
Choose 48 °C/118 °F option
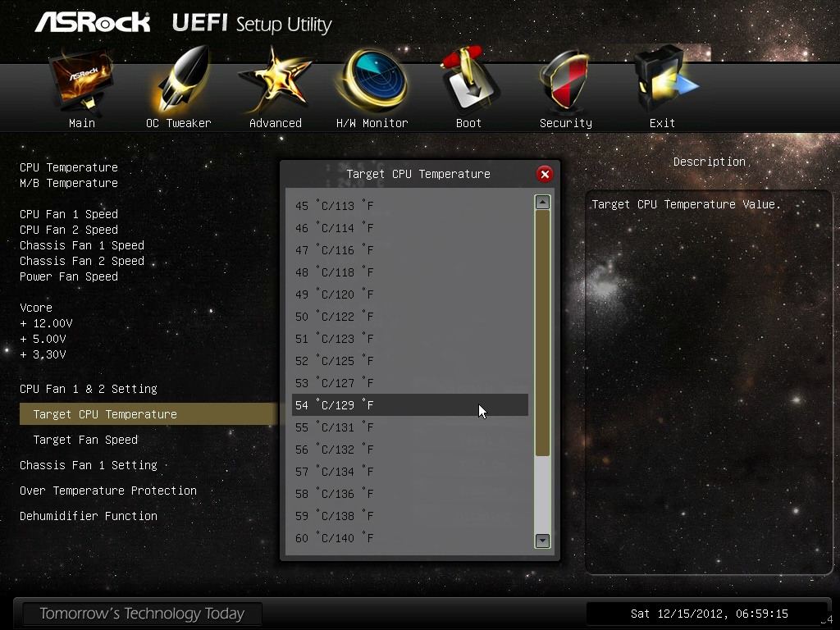pos(410,272)
